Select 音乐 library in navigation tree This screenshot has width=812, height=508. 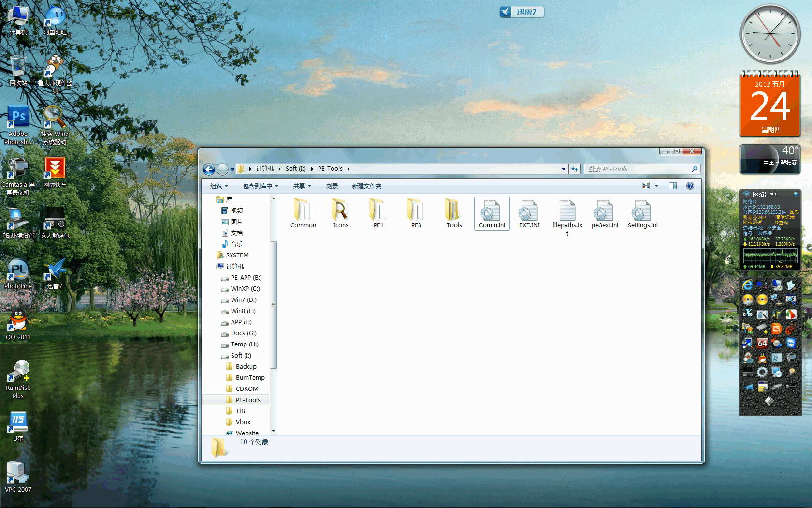click(x=232, y=244)
